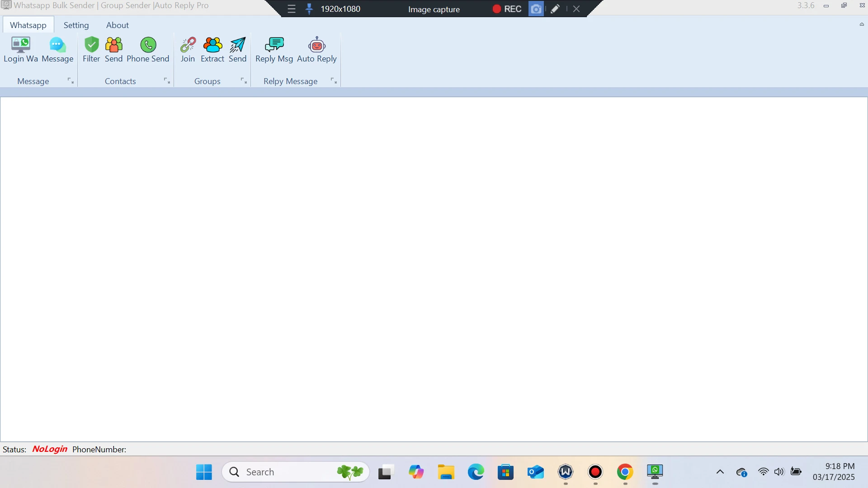Viewport: 868px width, 488px height.
Task: Expand the Contacts group dialog launcher
Action: [x=167, y=81]
